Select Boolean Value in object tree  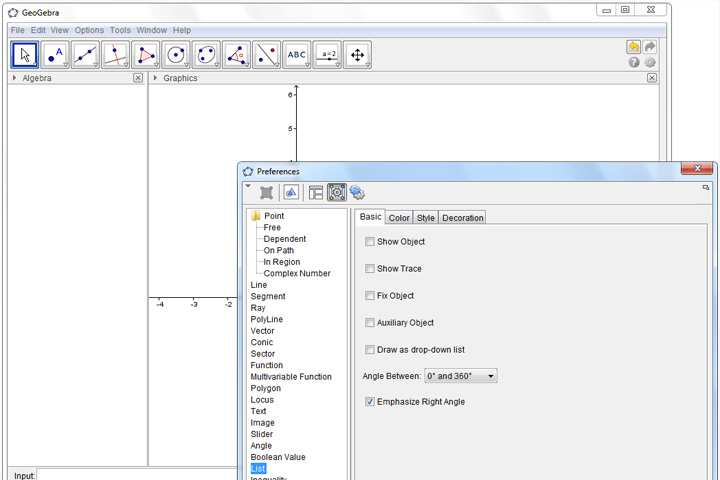[278, 457]
